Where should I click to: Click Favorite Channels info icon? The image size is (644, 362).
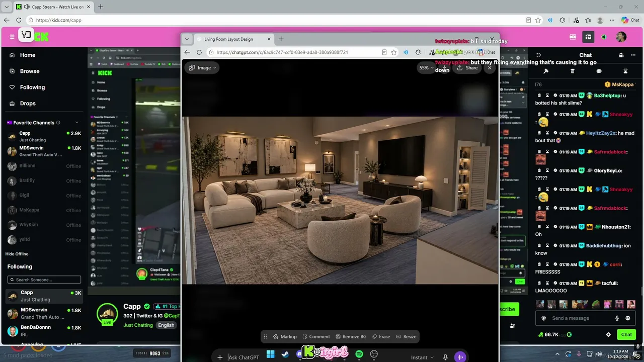click(x=58, y=123)
